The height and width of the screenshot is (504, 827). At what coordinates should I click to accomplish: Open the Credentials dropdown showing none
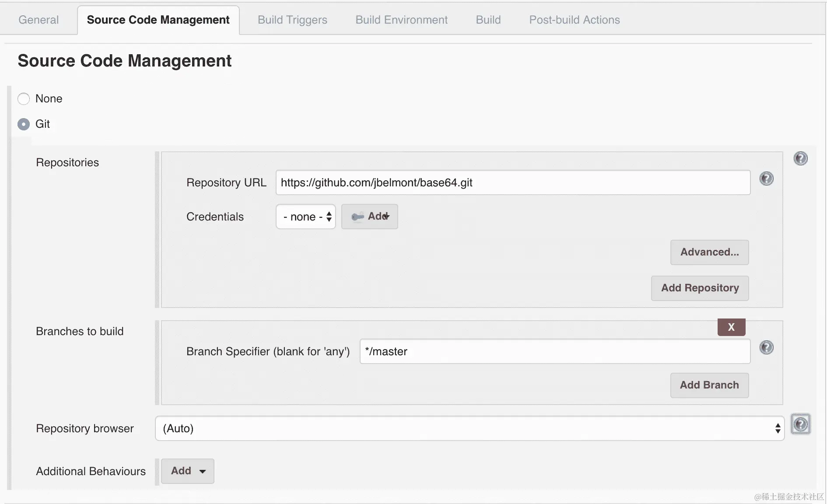pos(306,217)
